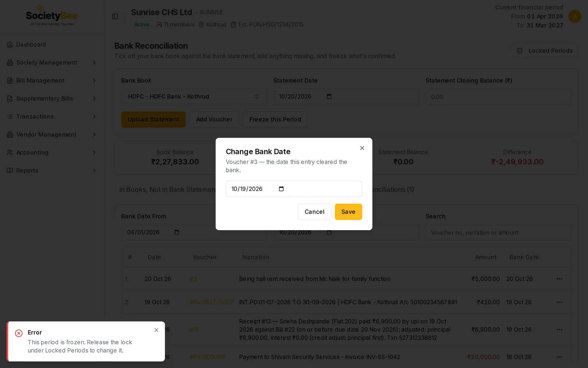Expand the Society Management chevron
The height and width of the screenshot is (368, 588).
coord(94,63)
